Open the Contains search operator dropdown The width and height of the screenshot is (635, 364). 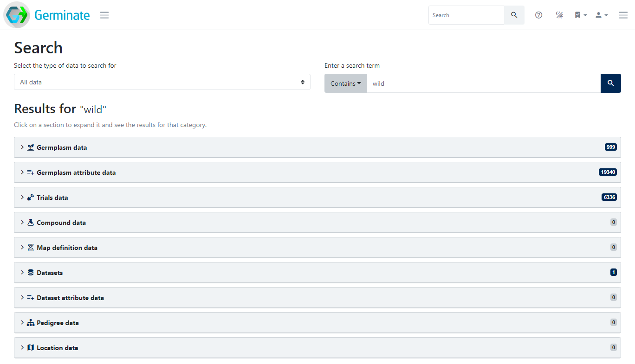tap(345, 83)
